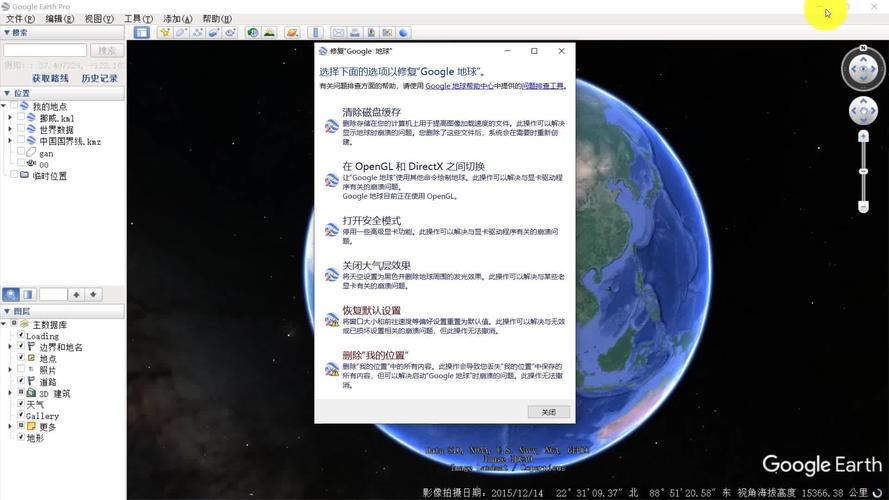Click the add path toolbar icon

(x=197, y=32)
